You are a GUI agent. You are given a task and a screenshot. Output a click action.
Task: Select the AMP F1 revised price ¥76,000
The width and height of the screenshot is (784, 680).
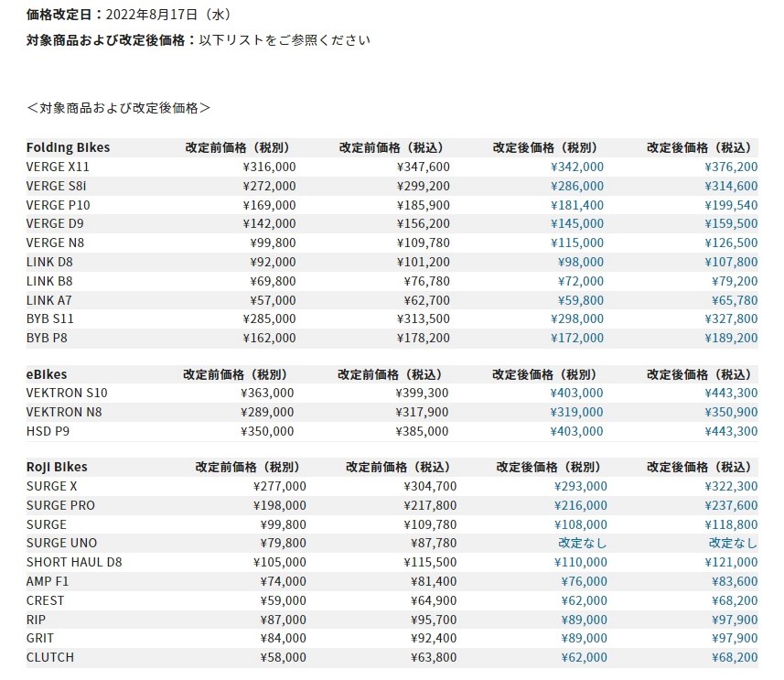coord(584,581)
